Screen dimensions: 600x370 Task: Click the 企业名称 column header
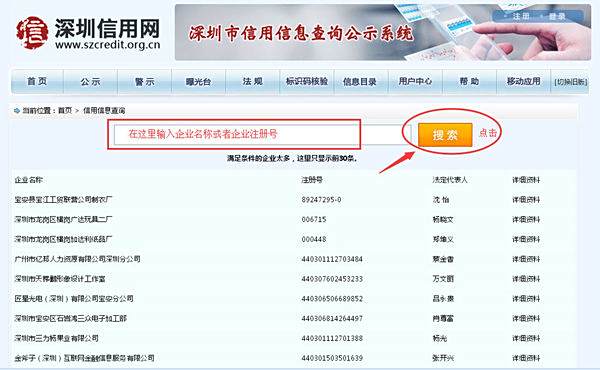click(x=28, y=180)
